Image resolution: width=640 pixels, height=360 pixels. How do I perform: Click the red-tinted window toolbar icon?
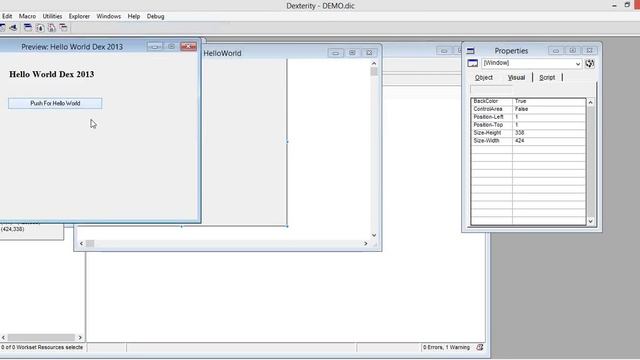pos(63,27)
